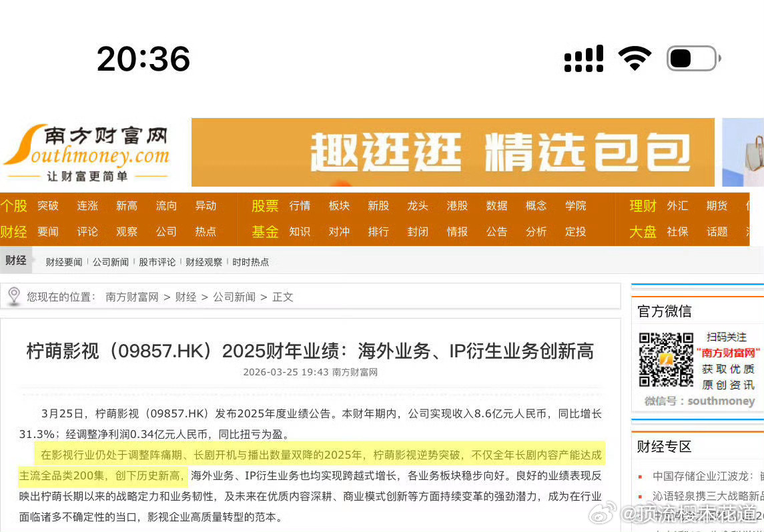Click the Wi-Fi icon in the status bar
The image size is (764, 532).
coord(636,58)
